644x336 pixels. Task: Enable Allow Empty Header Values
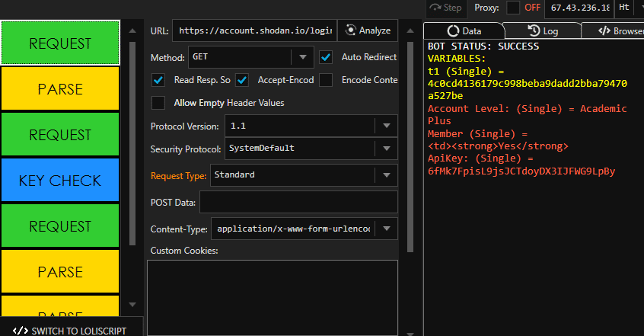[158, 103]
